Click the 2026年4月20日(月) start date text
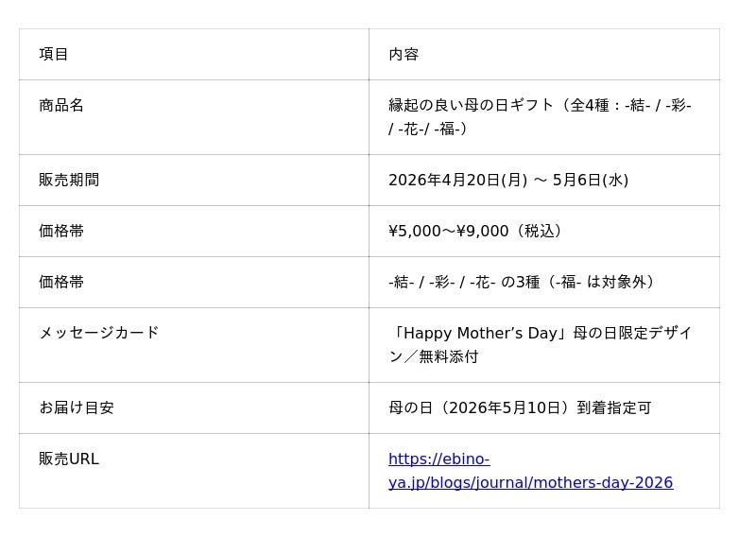Viewport: 756px width, 537px height. click(x=457, y=180)
